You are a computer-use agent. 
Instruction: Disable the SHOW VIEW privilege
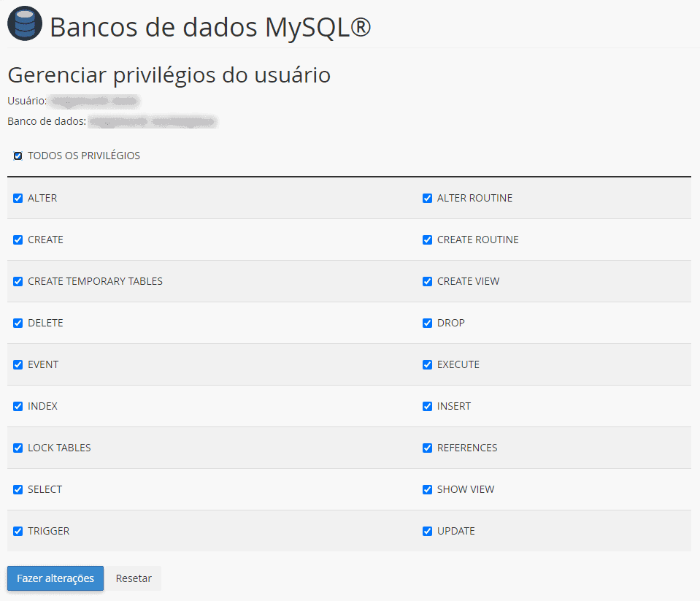click(427, 489)
